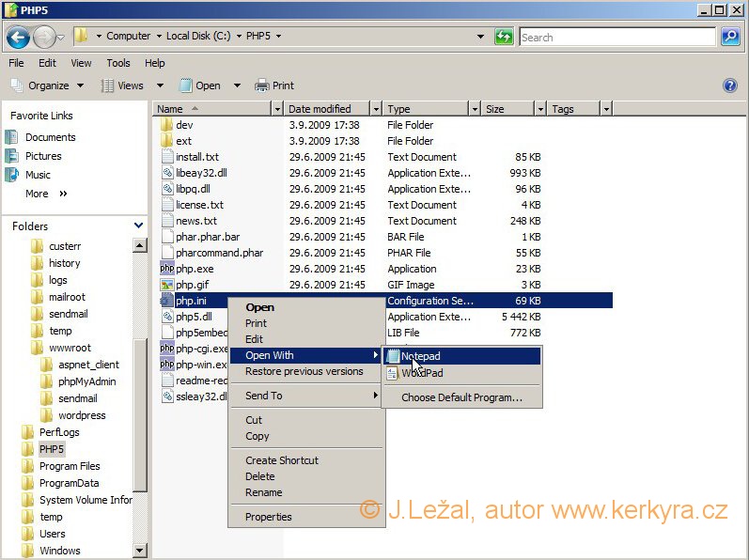749x560 pixels.
Task: Click the Back navigation arrow button
Action: point(18,38)
